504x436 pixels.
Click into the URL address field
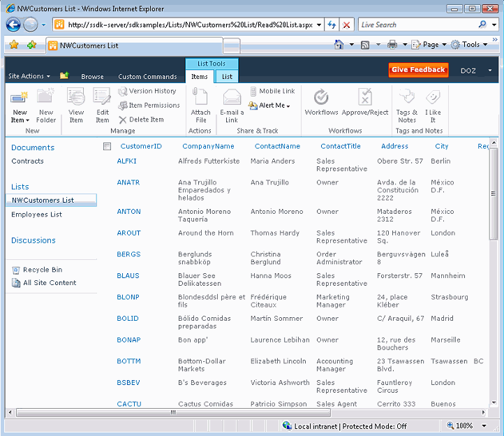(x=190, y=24)
